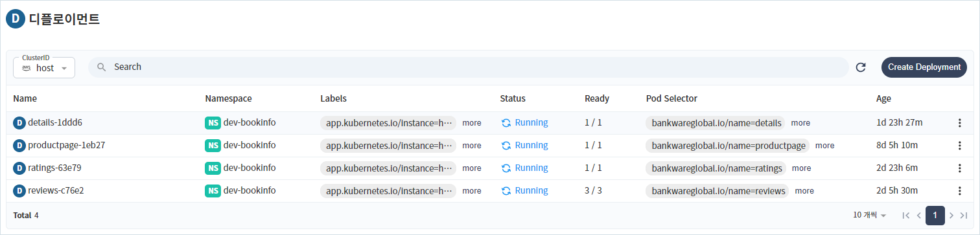Click the Total 4 count text

click(26, 215)
